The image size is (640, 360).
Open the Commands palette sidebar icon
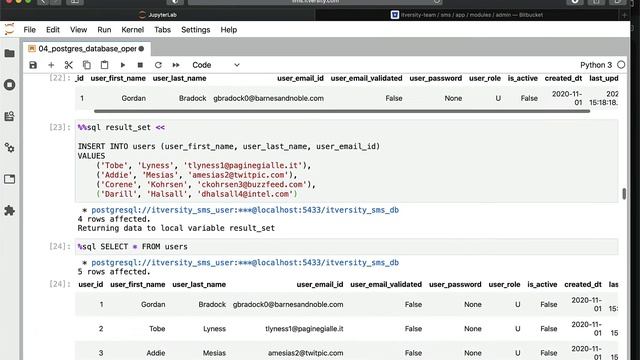pyautogui.click(x=9, y=116)
